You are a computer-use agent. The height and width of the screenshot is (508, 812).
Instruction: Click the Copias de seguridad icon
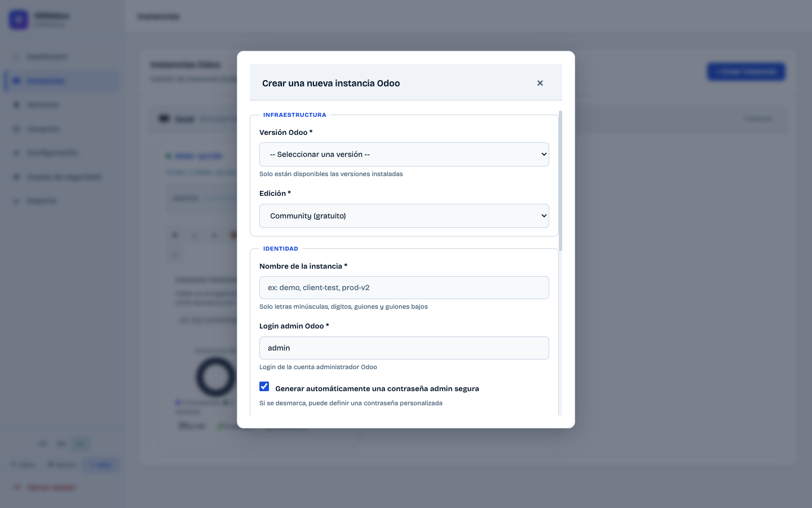16,177
